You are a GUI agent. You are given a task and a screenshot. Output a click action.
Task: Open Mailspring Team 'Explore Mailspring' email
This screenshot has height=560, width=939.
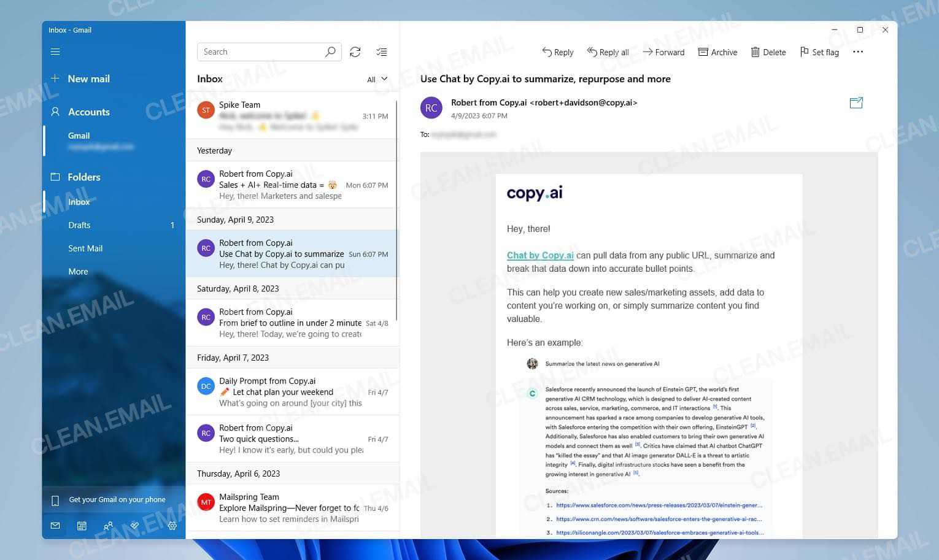(x=292, y=508)
